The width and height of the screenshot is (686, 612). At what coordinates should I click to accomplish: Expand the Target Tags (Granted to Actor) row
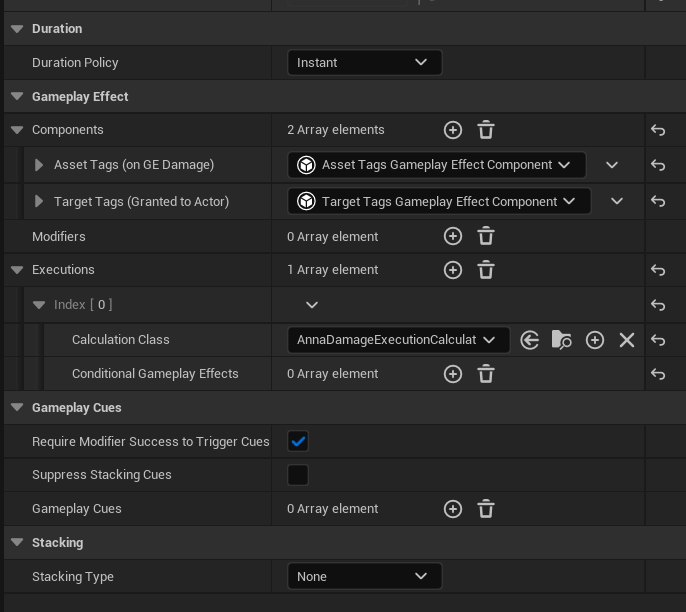click(39, 202)
